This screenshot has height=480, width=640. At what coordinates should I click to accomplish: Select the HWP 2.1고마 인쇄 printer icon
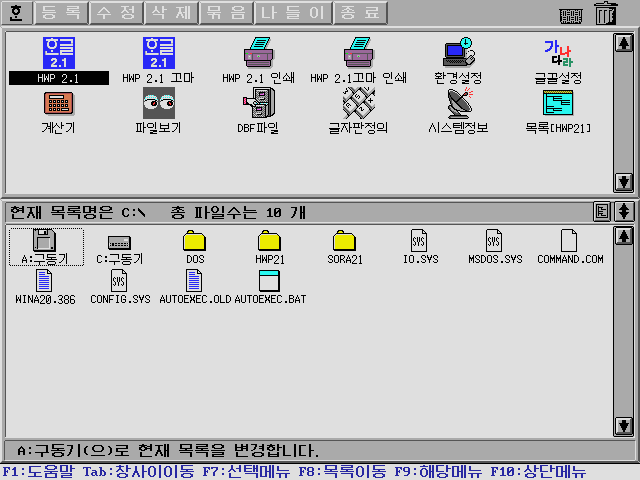[358, 52]
